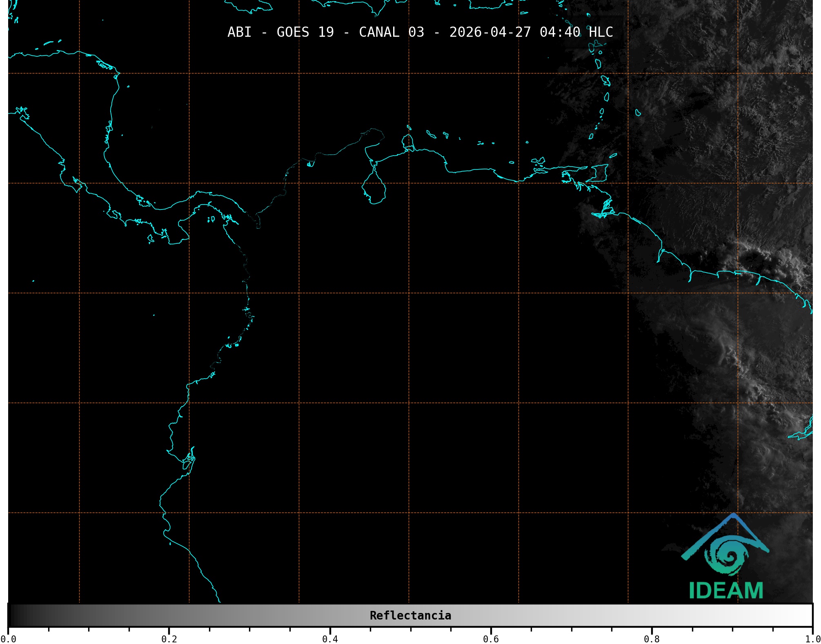
Task: Click the image title text ABI GOES 19
Action: pyautogui.click(x=280, y=32)
